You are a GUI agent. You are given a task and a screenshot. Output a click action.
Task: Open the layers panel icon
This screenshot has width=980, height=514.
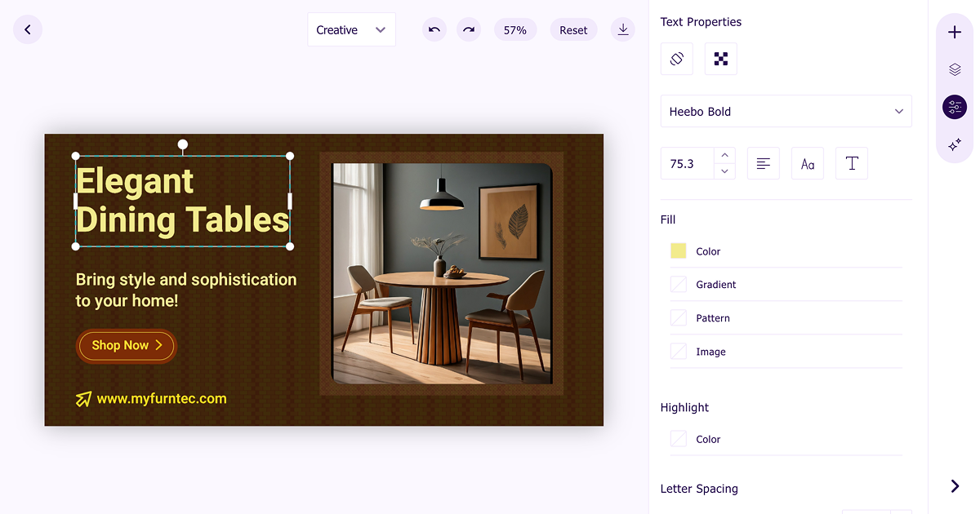click(955, 70)
